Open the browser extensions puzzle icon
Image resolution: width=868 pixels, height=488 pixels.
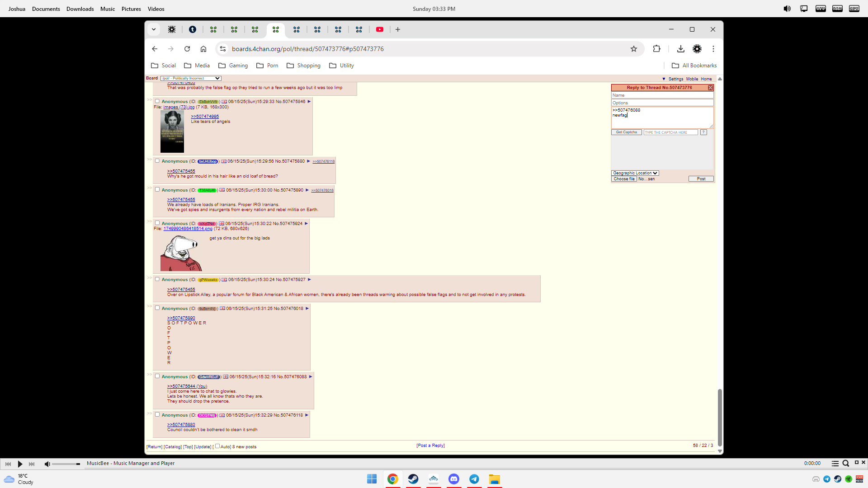pyautogui.click(x=657, y=49)
